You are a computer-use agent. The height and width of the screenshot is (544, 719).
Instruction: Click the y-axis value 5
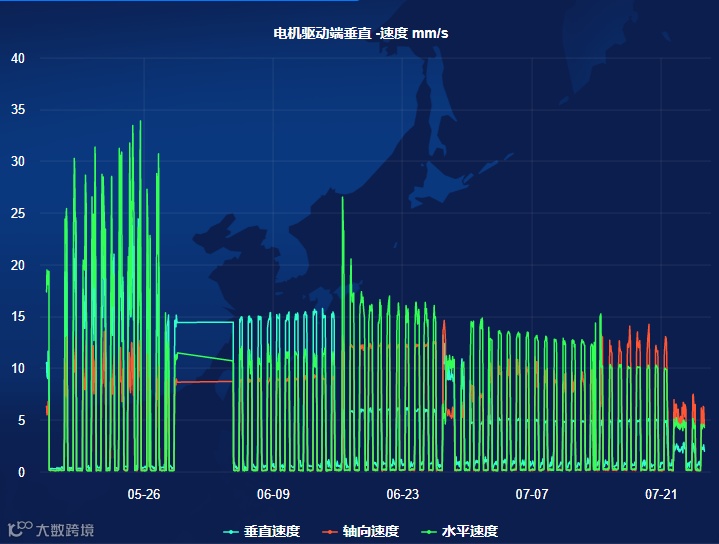[21, 420]
